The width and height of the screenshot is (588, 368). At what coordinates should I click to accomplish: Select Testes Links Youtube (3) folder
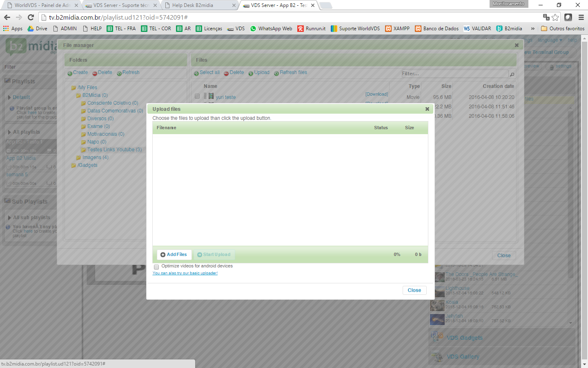click(x=112, y=150)
